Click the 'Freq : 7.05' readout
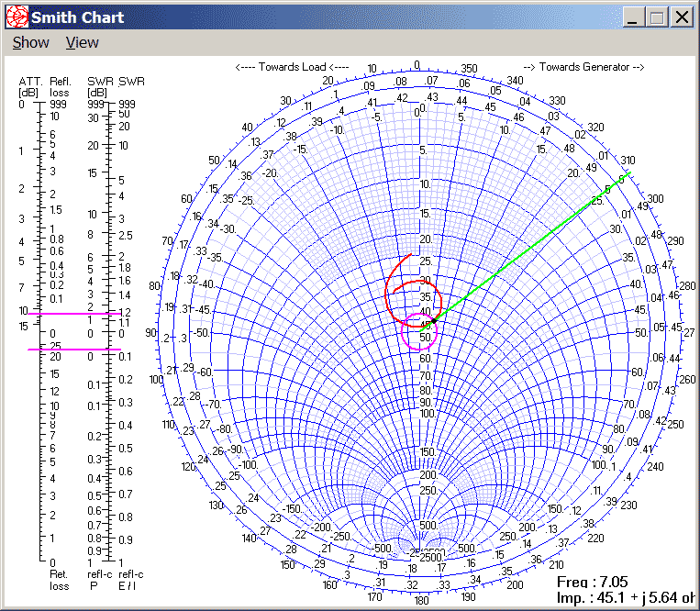Image resolution: width=700 pixels, height=611 pixels. [x=593, y=582]
